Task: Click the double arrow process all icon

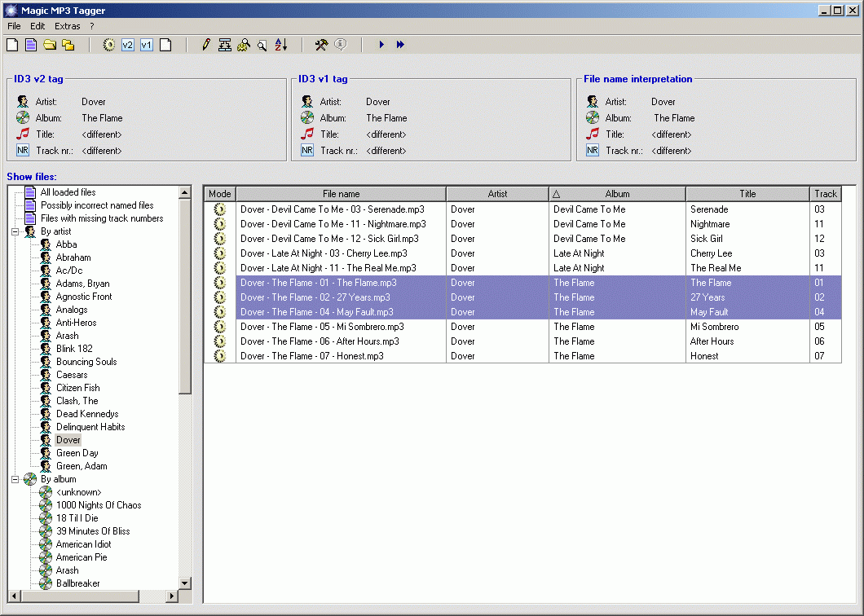Action: coord(400,45)
